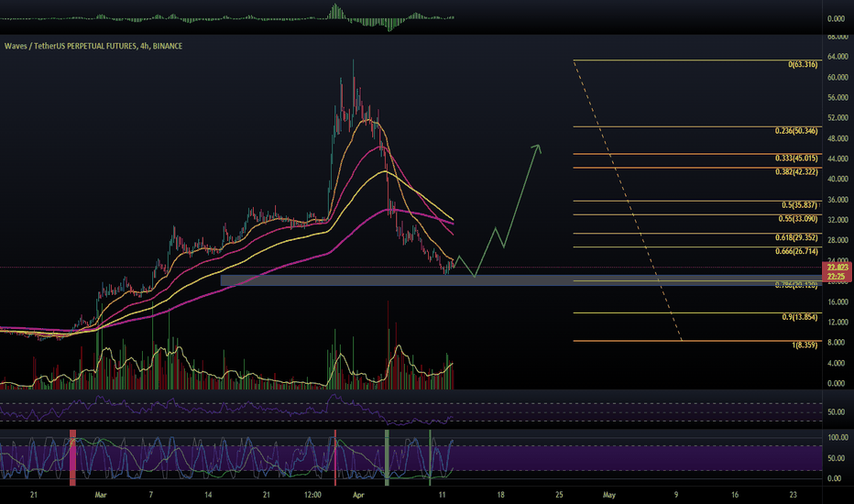Click the 52.000 price scale label
Screen dimensions: 854x504
point(838,117)
